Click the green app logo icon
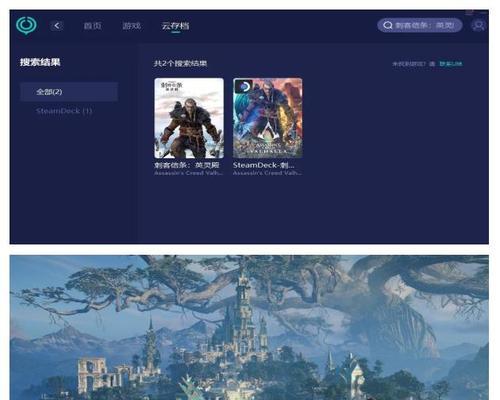The image size is (500, 400). [x=26, y=25]
